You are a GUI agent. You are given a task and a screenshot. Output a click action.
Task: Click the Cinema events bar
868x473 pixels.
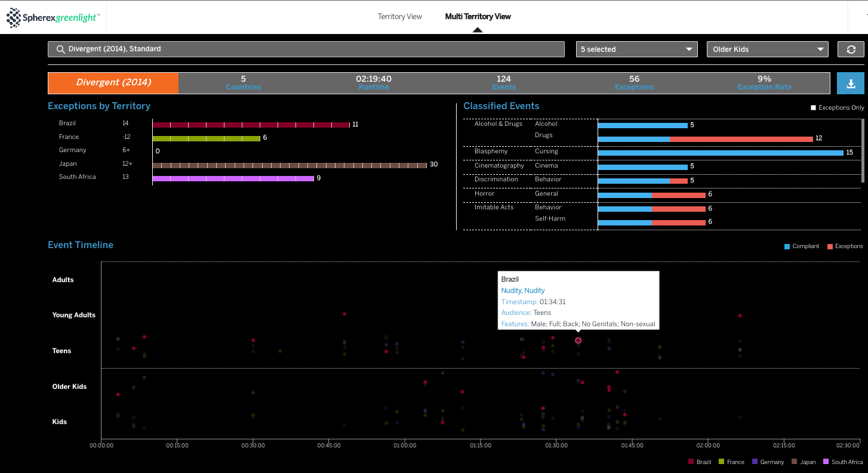tap(643, 168)
